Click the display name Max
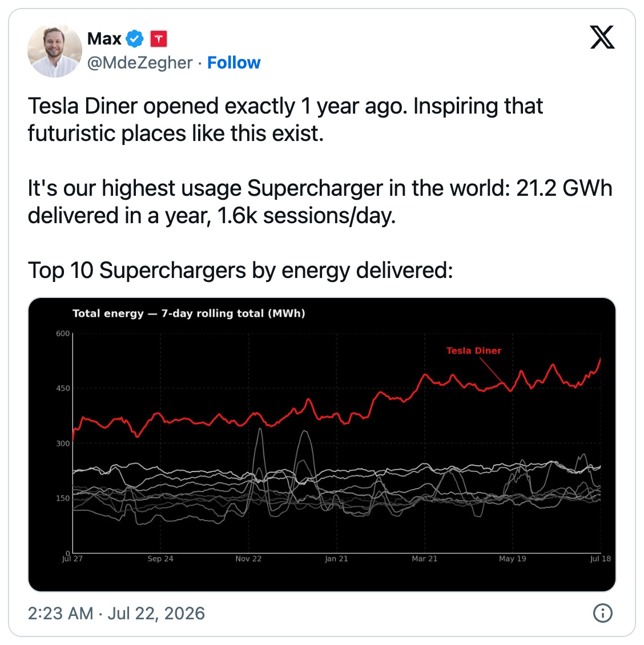Image resolution: width=644 pixels, height=645 pixels. [104, 39]
